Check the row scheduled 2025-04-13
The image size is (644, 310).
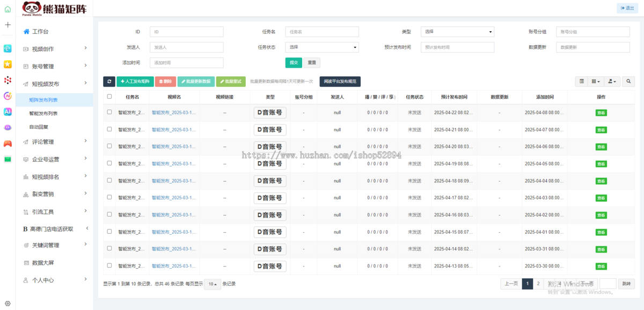(x=109, y=265)
